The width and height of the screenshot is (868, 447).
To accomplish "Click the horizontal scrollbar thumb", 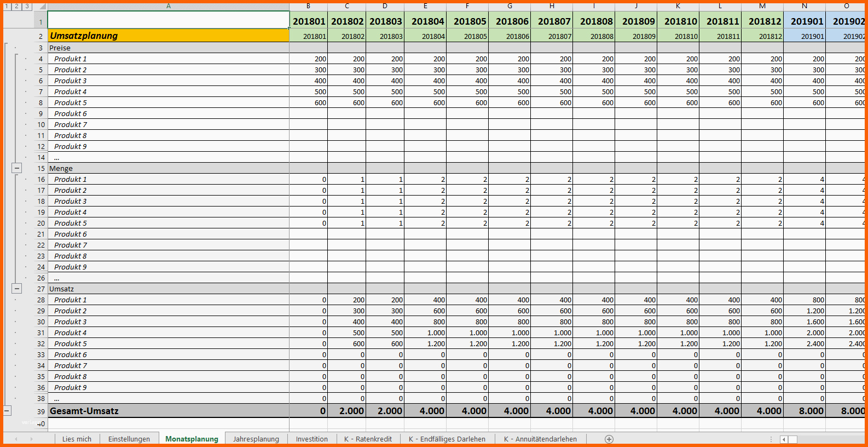I will [792, 439].
